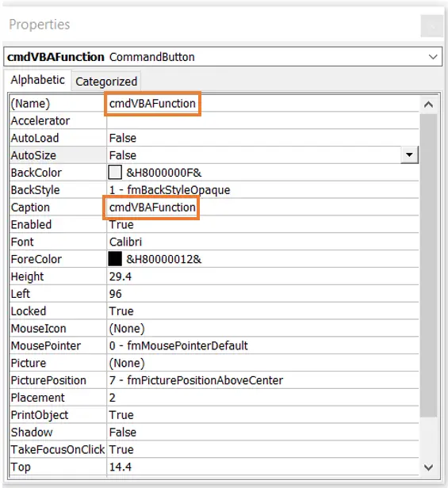Select the Top value 14.4
448x488 pixels.
pos(121,467)
